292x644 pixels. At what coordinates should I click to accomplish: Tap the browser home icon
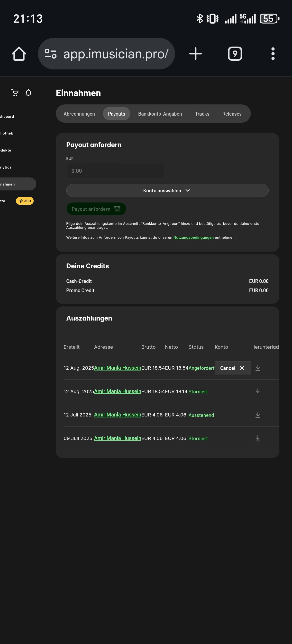19,54
